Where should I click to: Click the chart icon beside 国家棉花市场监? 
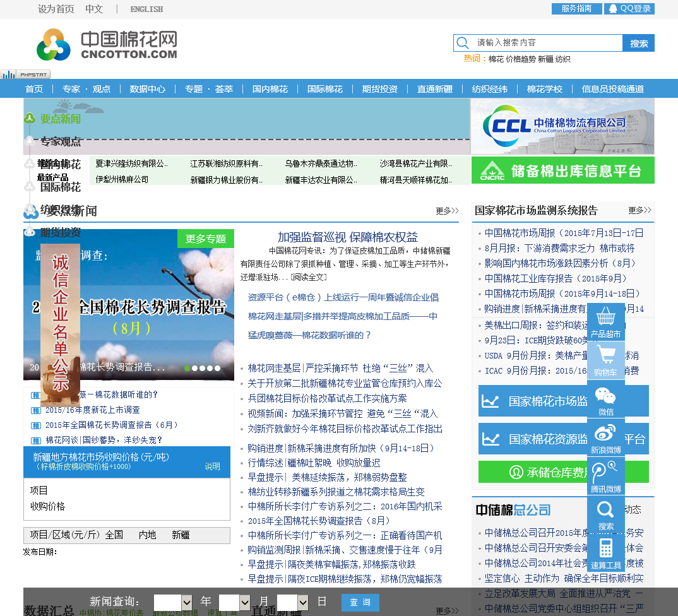(491, 401)
